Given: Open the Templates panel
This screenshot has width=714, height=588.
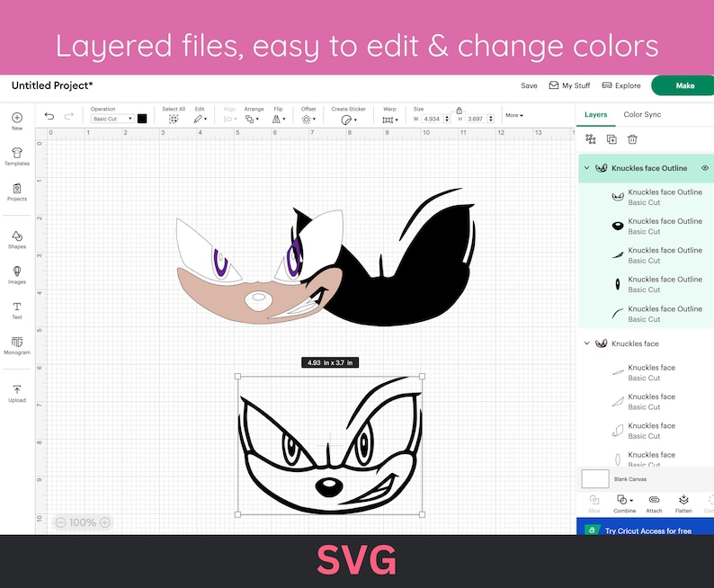Looking at the screenshot, I should tap(17, 156).
